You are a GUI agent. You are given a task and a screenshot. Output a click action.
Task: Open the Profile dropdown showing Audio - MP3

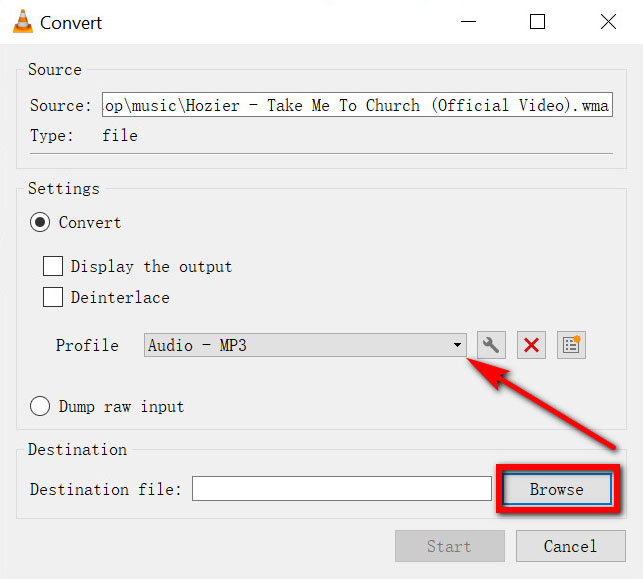[305, 345]
